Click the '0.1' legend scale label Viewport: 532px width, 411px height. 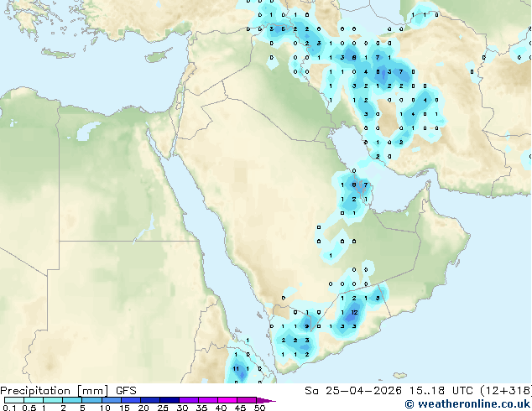[9, 408]
